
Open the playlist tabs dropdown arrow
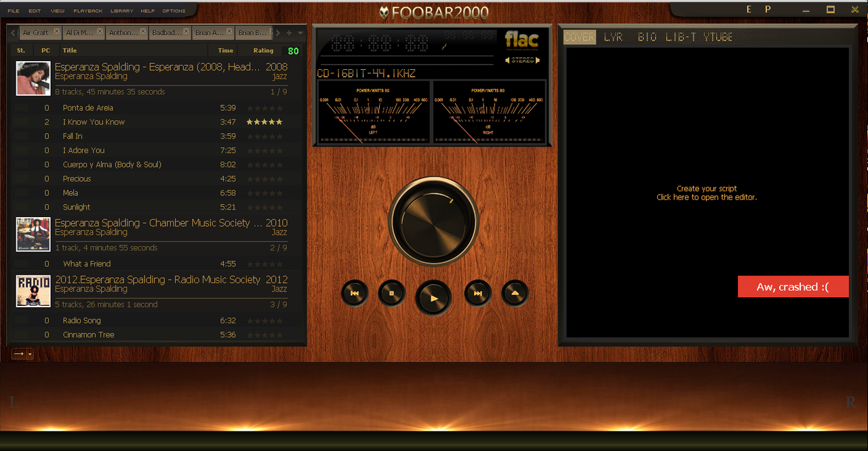[x=300, y=33]
